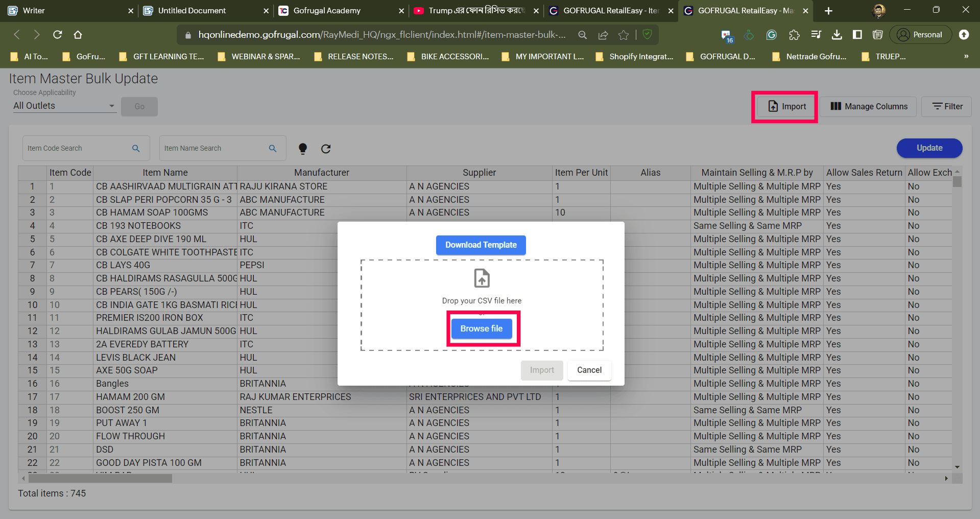Select the CB 193 NOTEBOOKS item cell
The height and width of the screenshot is (519, 980).
coord(165,226)
